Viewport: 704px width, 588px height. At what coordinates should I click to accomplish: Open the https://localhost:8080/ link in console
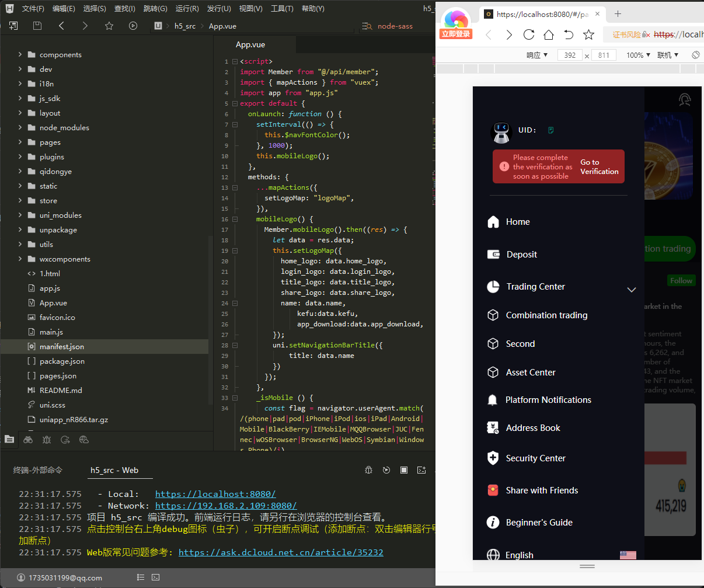point(215,494)
